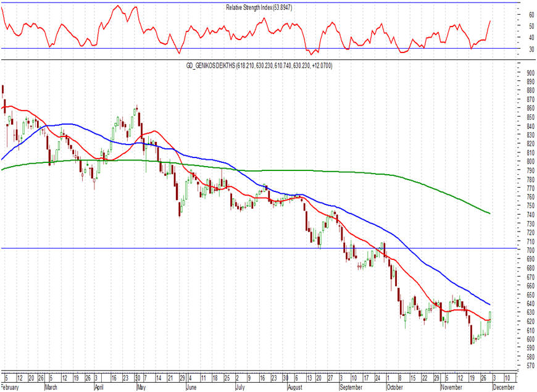The height and width of the screenshot is (392, 537).
Task: Click the 700 price axis label
Action: point(530,250)
